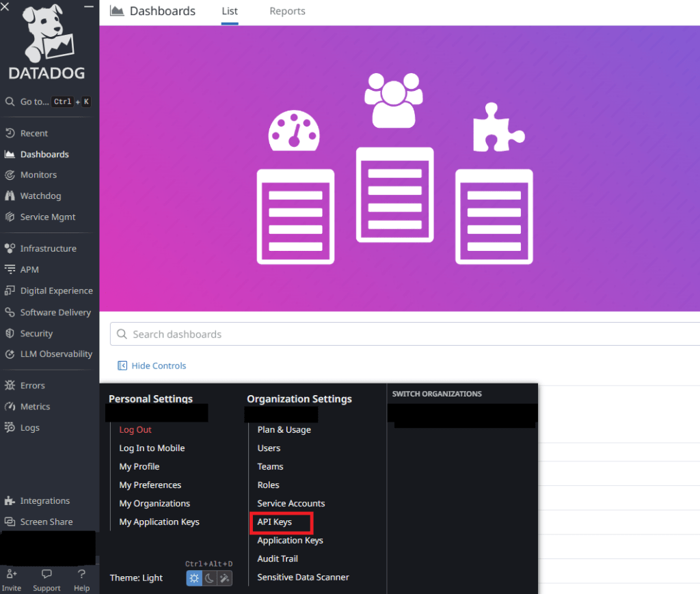This screenshot has height=594, width=700.
Task: Expand the Digital Experience sidebar menu
Action: [x=56, y=291]
